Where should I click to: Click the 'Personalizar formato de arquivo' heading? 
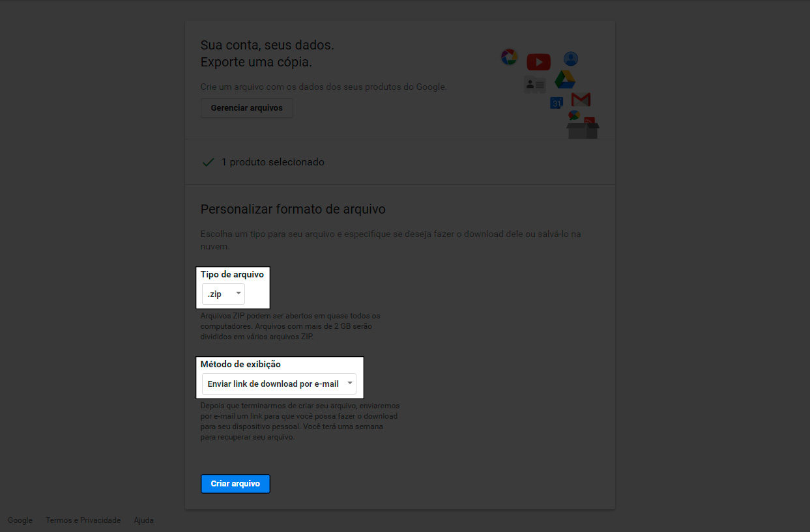tap(293, 209)
